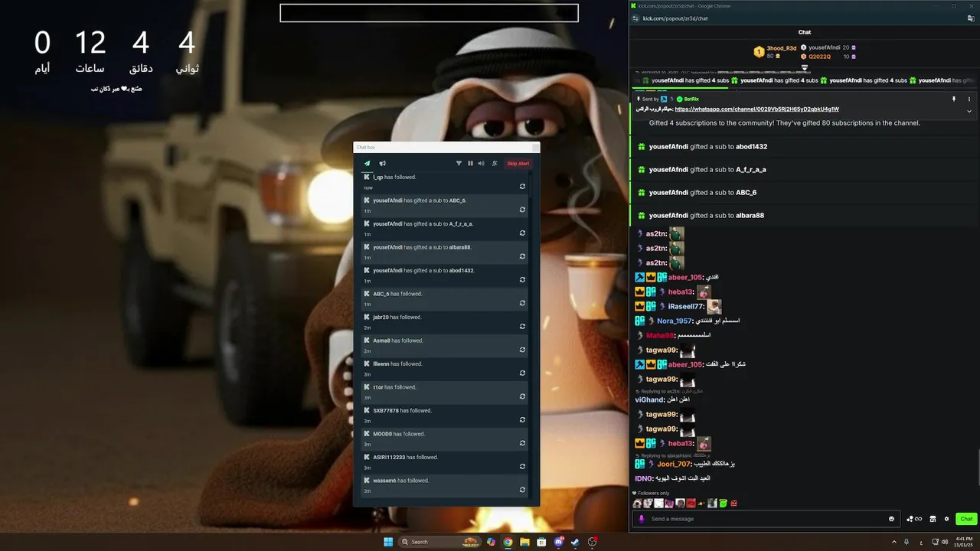The width and height of the screenshot is (980, 551).
Task: Click abod1432 in gifted sub notice
Action: [751, 146]
